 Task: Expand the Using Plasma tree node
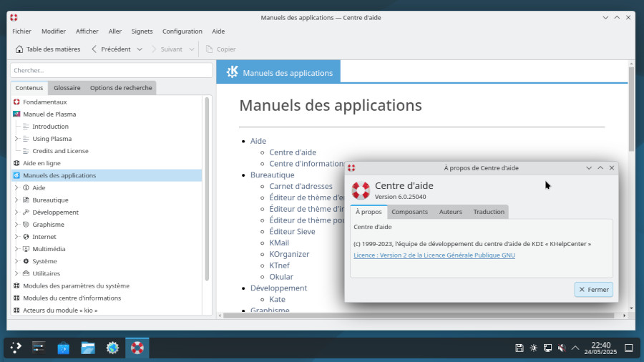point(16,139)
